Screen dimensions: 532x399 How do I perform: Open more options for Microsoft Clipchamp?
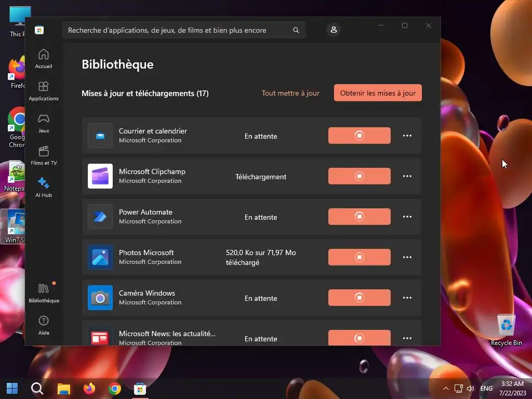407,176
